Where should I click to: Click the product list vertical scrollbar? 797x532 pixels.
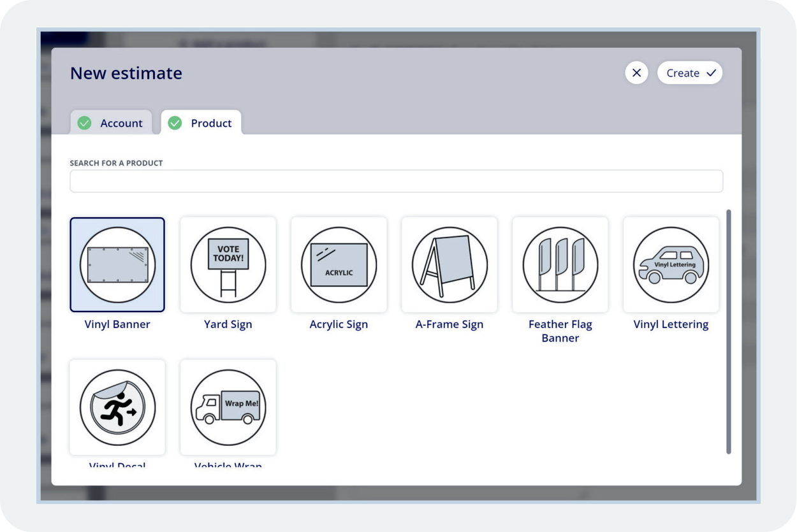(x=729, y=331)
